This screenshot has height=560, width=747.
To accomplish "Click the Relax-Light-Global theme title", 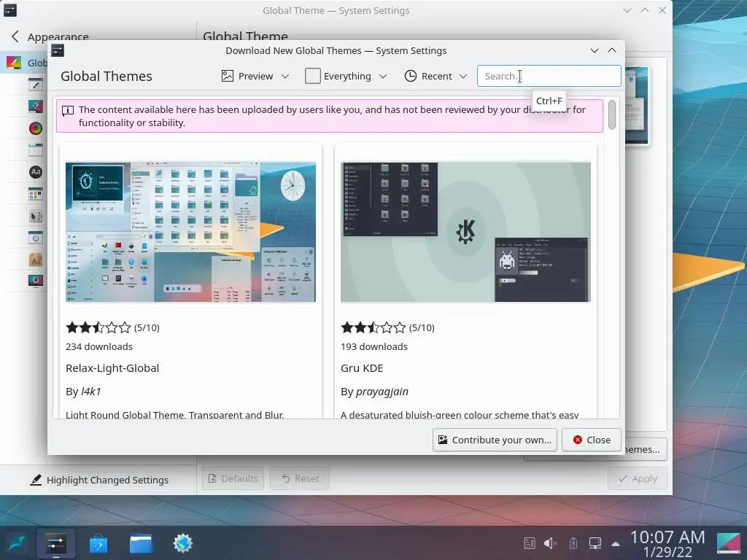I will click(112, 368).
